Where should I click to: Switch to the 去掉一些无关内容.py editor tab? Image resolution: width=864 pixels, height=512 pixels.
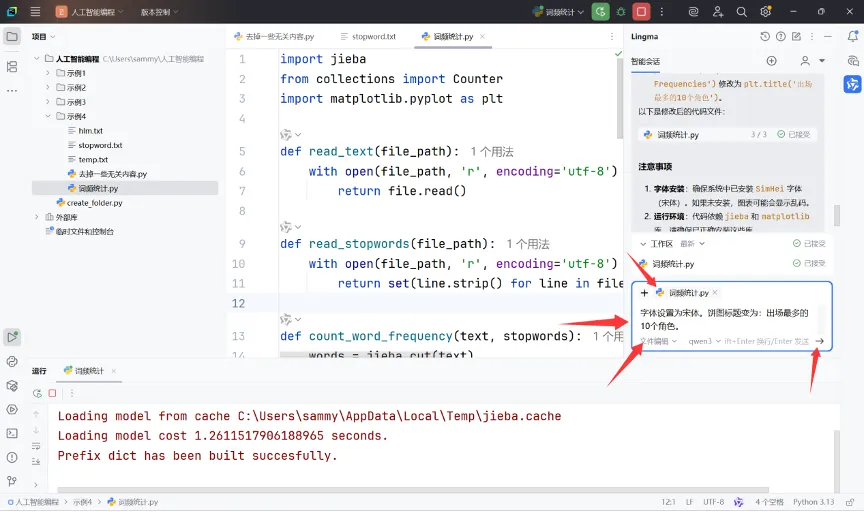(x=274, y=36)
